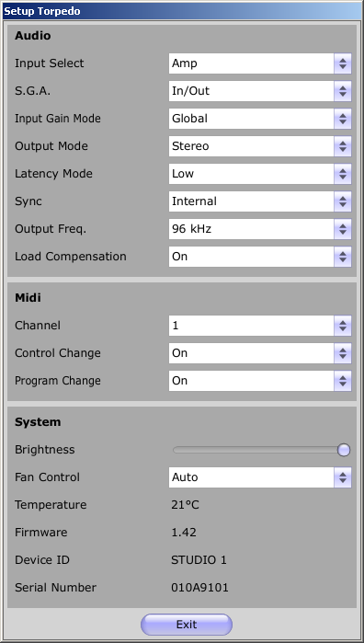364x643 pixels.
Task: Open the Output Freq. dropdown showing 96 kHz
Action: click(260, 229)
